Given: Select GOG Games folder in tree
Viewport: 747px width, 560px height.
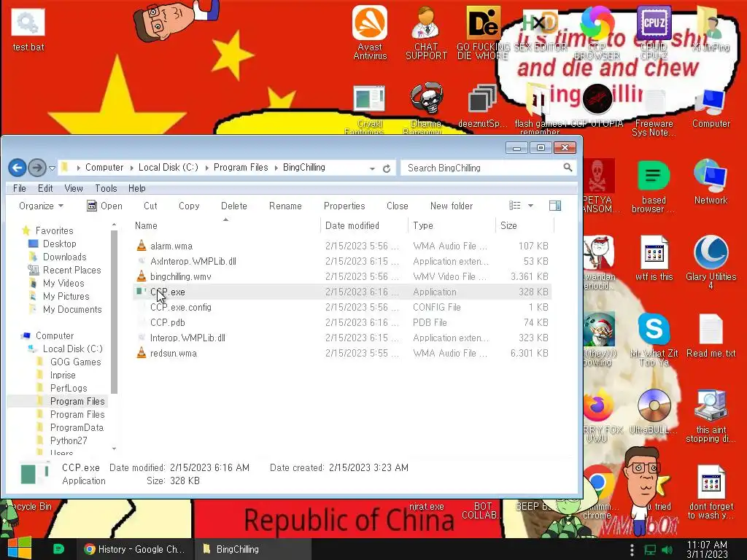Looking at the screenshot, I should click(75, 362).
